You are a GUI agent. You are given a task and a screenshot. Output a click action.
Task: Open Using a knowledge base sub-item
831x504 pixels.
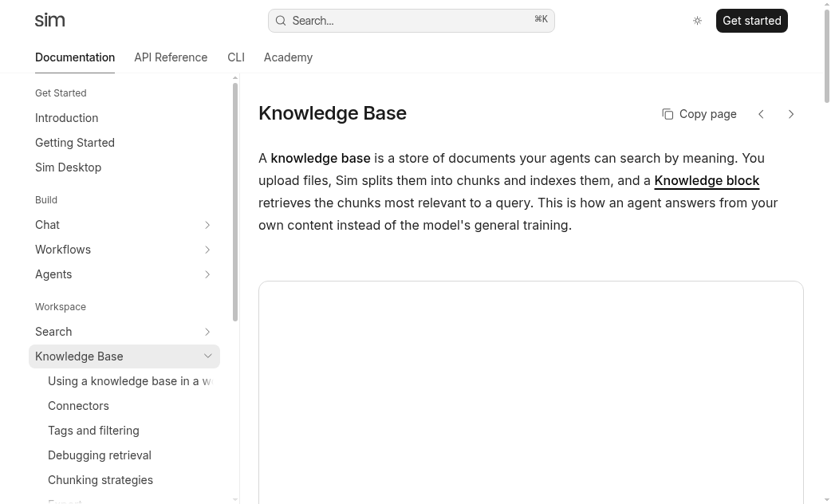click(130, 381)
